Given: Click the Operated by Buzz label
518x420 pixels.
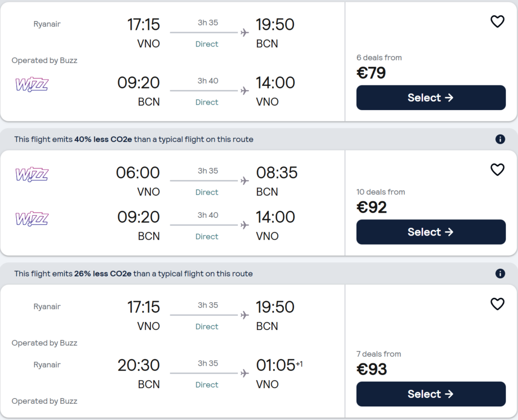Looking at the screenshot, I should pos(45,60).
